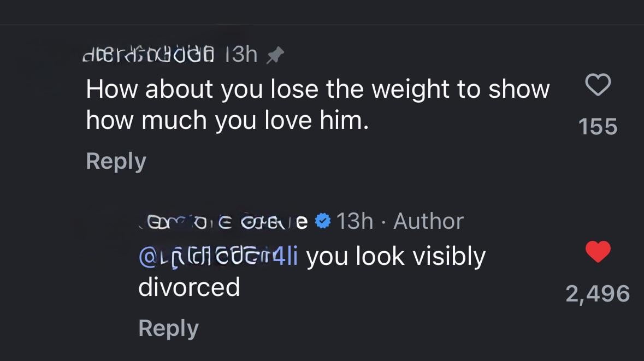The image size is (644, 361).
Task: Reply to the 'visibly divorced' comment
Action: (168, 328)
